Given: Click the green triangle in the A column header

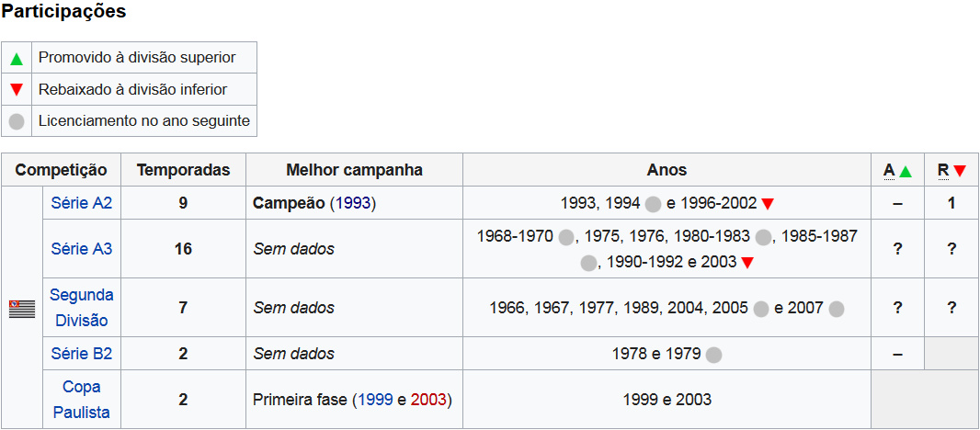Looking at the screenshot, I should [x=906, y=171].
